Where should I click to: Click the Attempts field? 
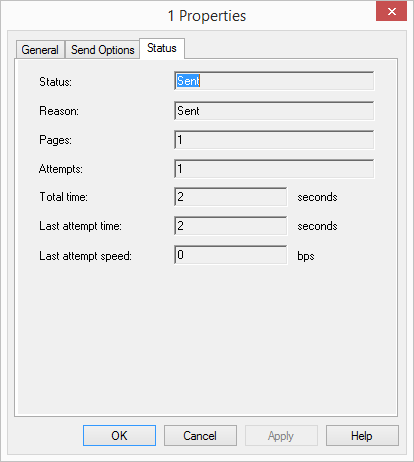(x=274, y=169)
